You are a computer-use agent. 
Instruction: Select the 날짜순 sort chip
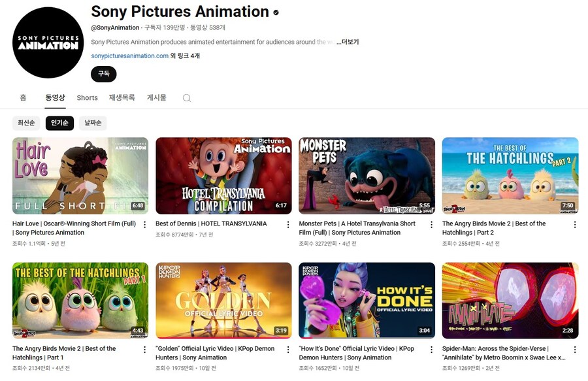click(x=93, y=123)
